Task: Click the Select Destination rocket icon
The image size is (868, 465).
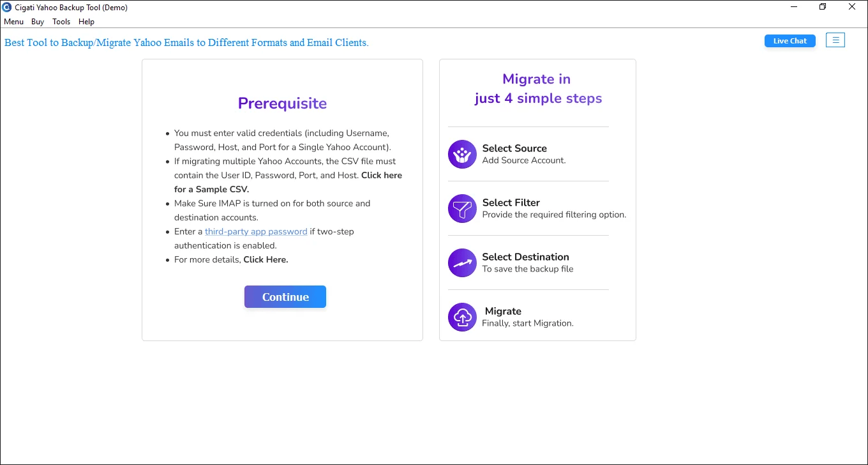Action: click(462, 263)
